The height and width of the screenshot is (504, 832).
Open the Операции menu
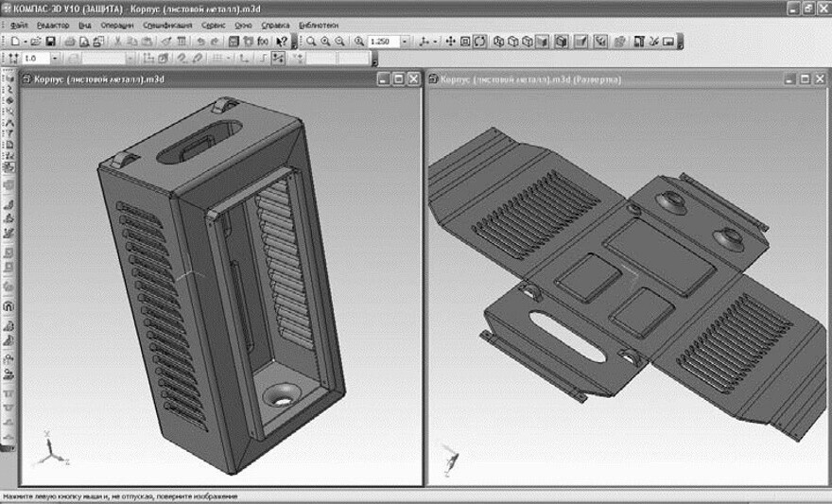coord(118,25)
